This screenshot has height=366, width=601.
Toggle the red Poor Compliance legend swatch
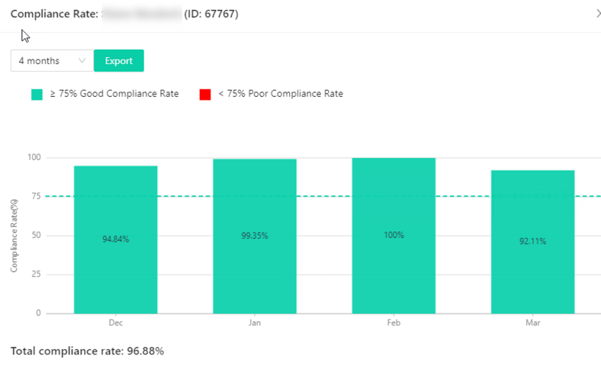point(205,94)
